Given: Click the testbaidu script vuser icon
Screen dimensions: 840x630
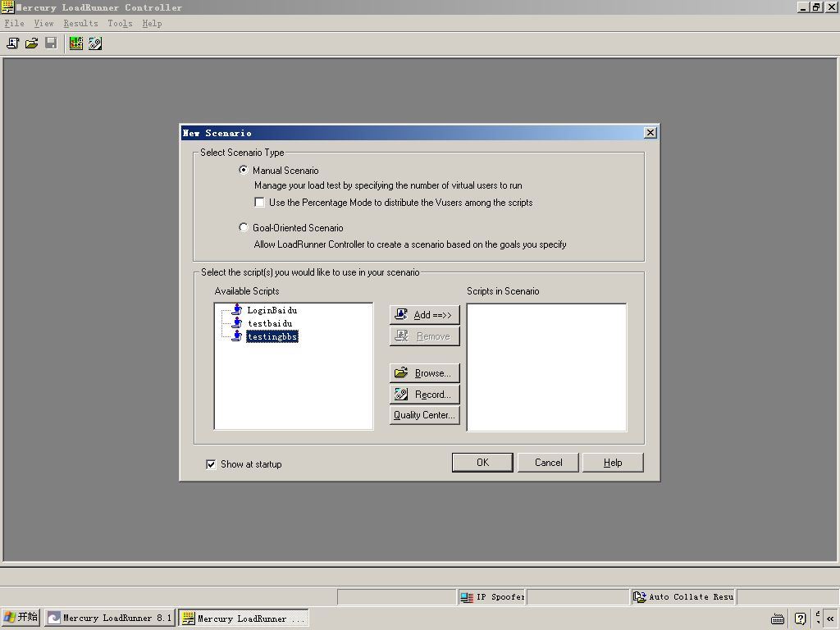Looking at the screenshot, I should tap(237, 323).
